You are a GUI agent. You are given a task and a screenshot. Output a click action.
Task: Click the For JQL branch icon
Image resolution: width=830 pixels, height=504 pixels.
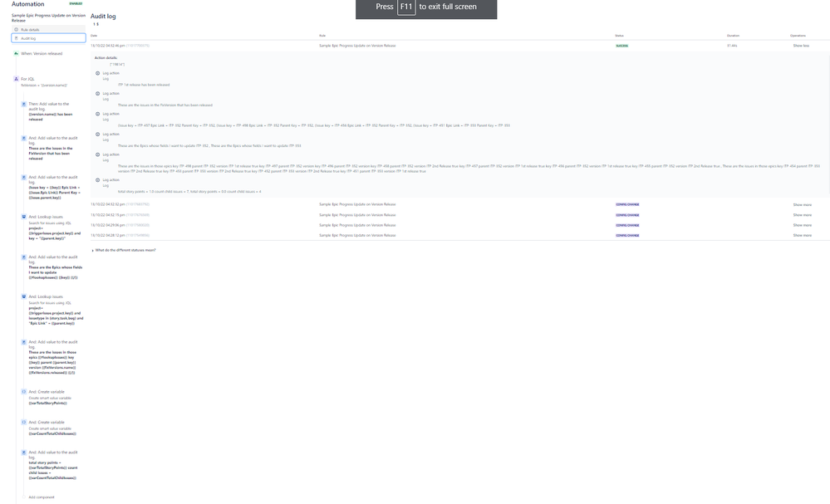(16, 79)
